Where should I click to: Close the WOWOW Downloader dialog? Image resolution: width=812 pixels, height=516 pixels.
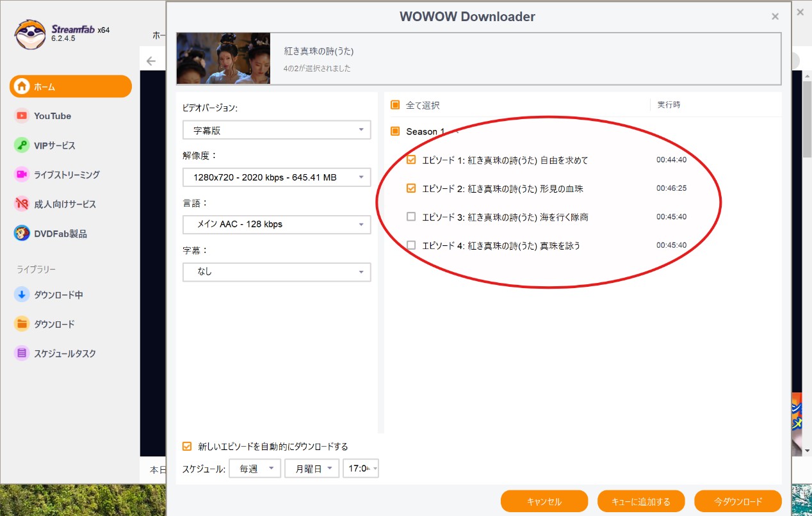pos(775,17)
